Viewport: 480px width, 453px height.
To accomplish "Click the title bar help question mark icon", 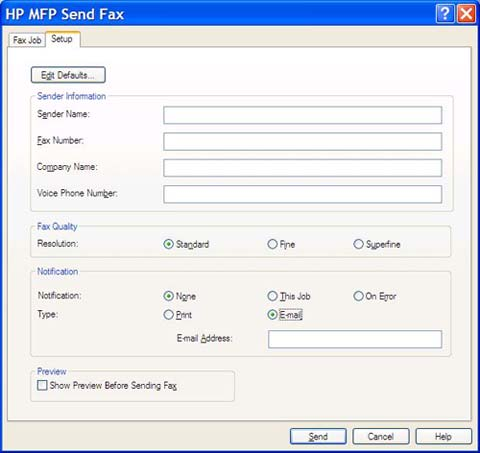I will 445,14.
